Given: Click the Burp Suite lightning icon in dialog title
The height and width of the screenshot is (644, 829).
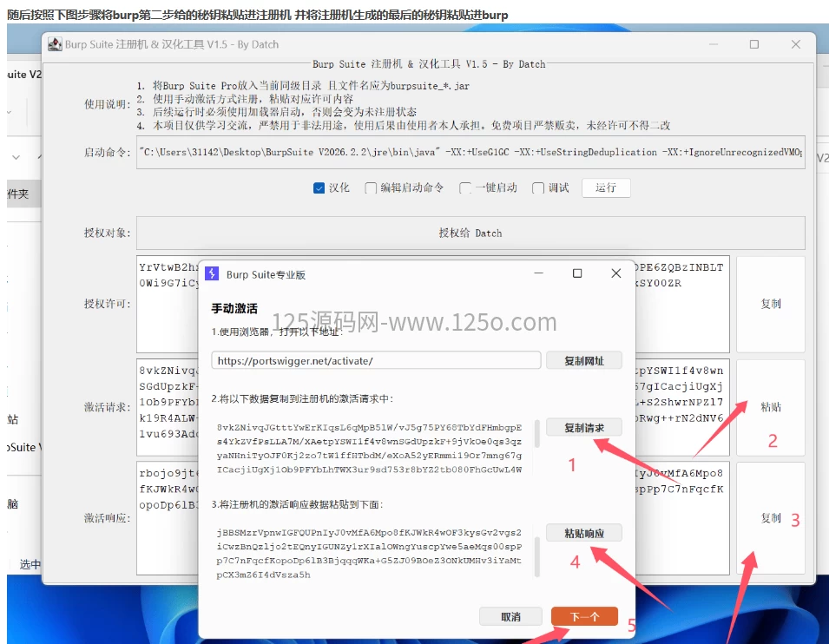Looking at the screenshot, I should click(x=212, y=274).
